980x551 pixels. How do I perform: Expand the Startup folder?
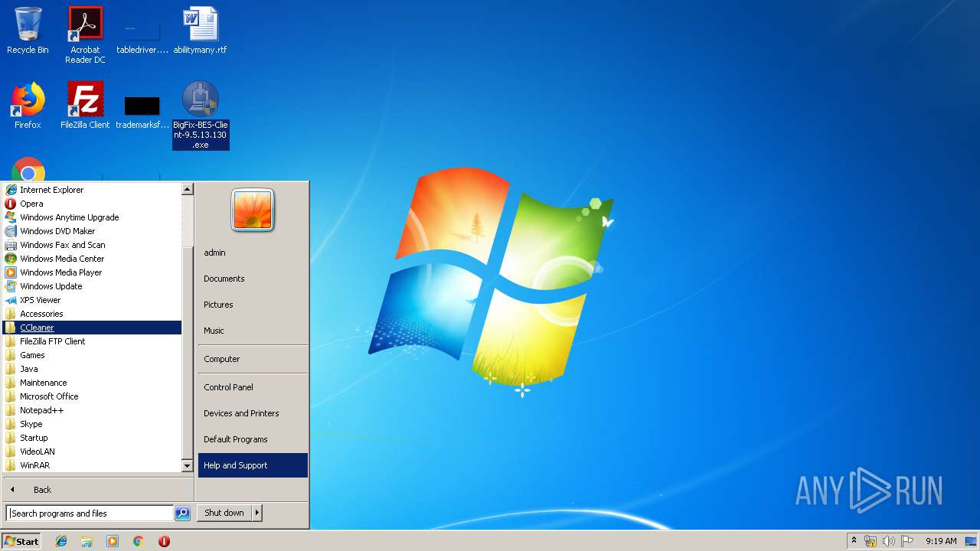(92, 438)
